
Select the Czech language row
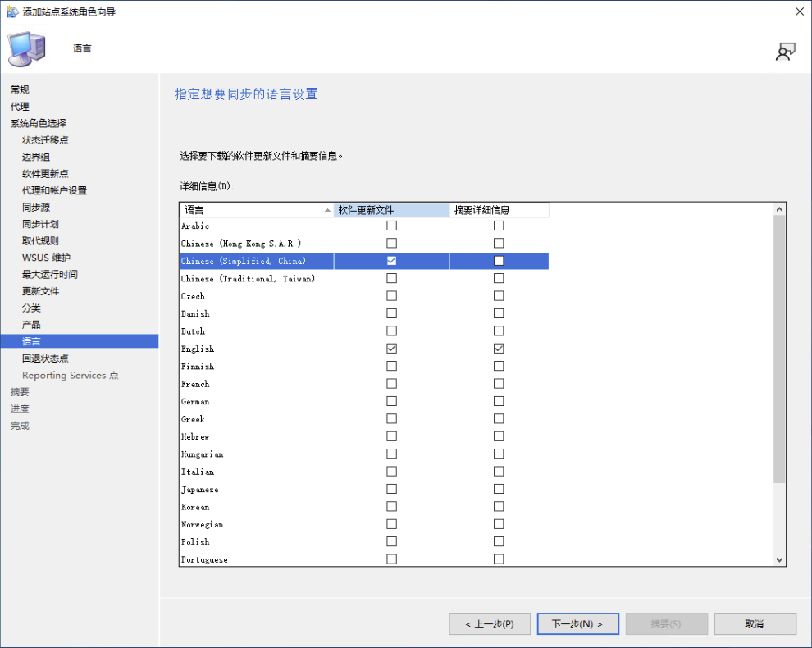click(364, 296)
